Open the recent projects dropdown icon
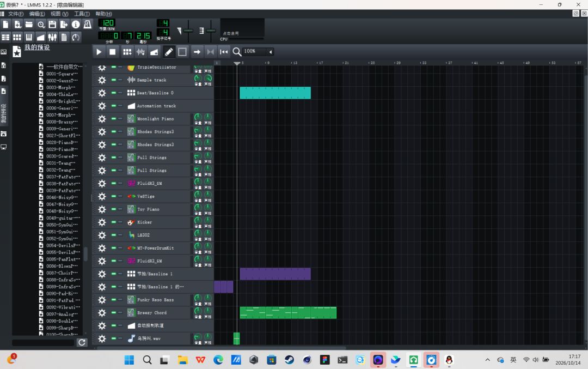This screenshot has width=588, height=369. pos(40,25)
